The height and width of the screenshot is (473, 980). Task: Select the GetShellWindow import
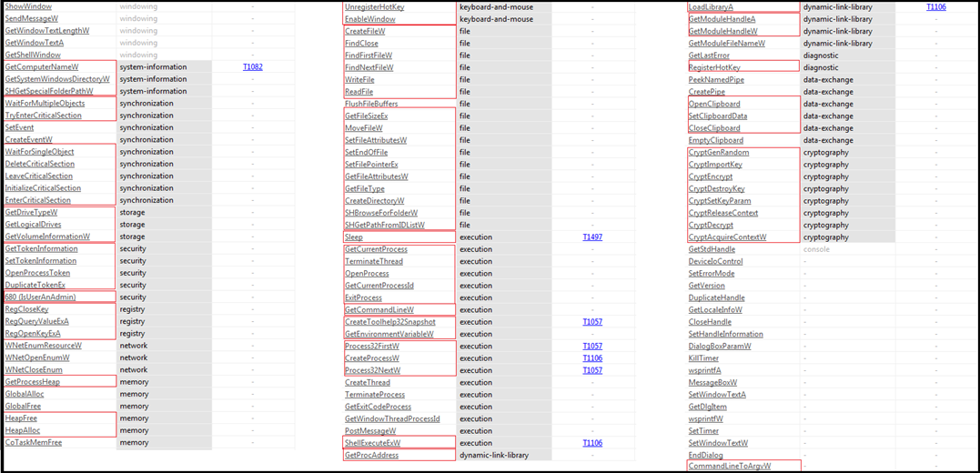click(29, 55)
